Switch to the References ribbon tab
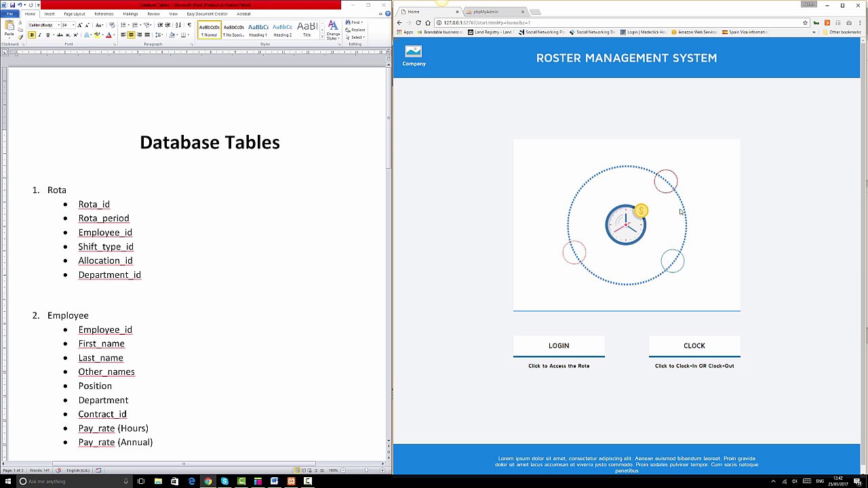The height and width of the screenshot is (488, 868). coord(104,14)
